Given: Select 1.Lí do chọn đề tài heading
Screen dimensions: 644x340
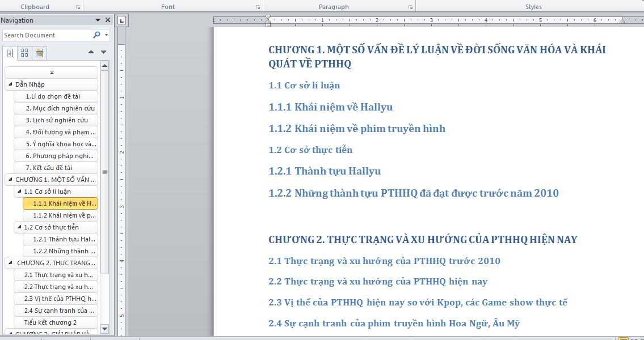Looking at the screenshot, I should coord(56,96).
